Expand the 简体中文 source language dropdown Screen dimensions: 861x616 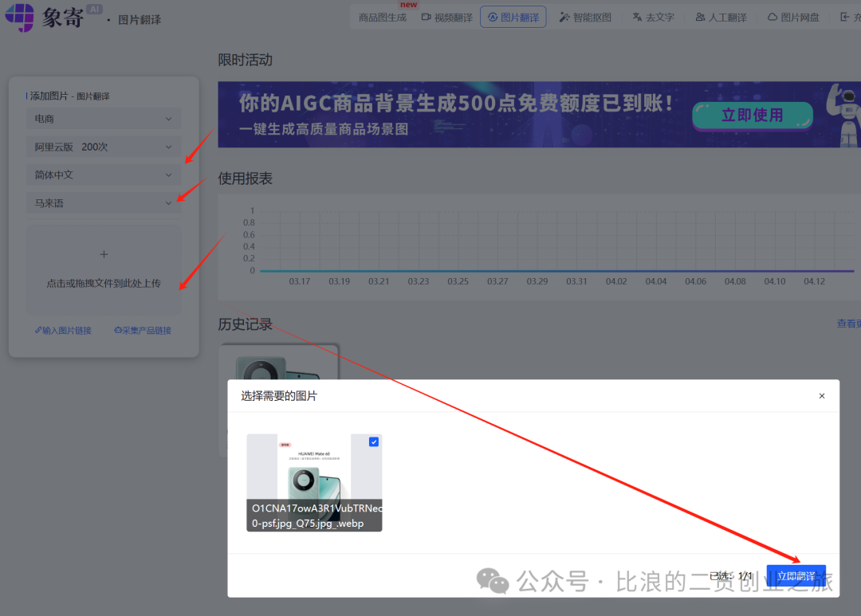click(x=104, y=175)
